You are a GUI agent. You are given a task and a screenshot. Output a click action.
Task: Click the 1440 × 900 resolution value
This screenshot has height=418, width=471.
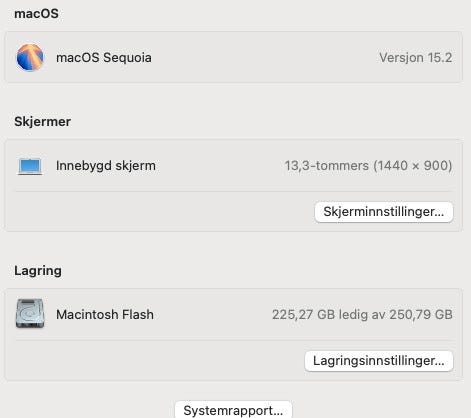[x=413, y=166]
